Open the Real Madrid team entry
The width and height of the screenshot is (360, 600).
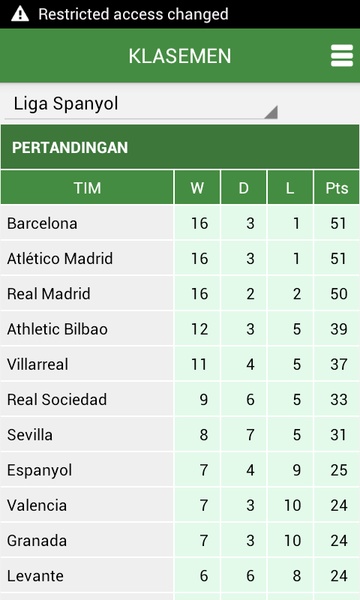[x=180, y=293]
